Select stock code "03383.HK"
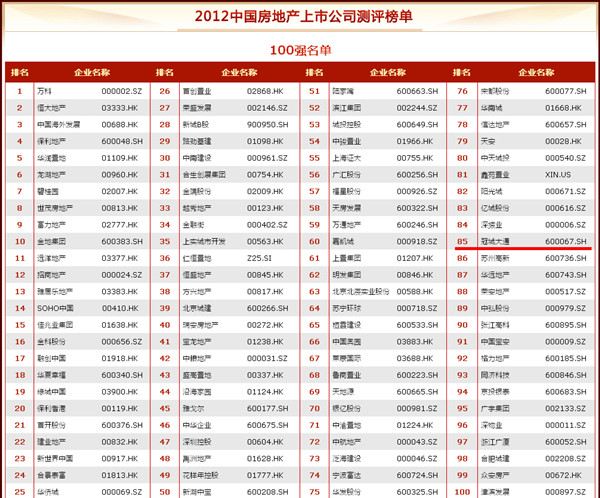This screenshot has height=498, width=600. (x=119, y=292)
